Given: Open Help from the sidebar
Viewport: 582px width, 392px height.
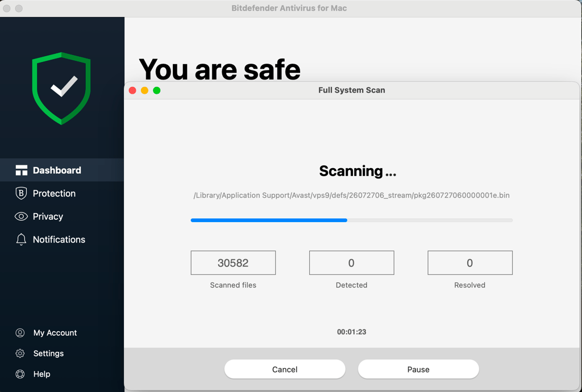Looking at the screenshot, I should 41,374.
